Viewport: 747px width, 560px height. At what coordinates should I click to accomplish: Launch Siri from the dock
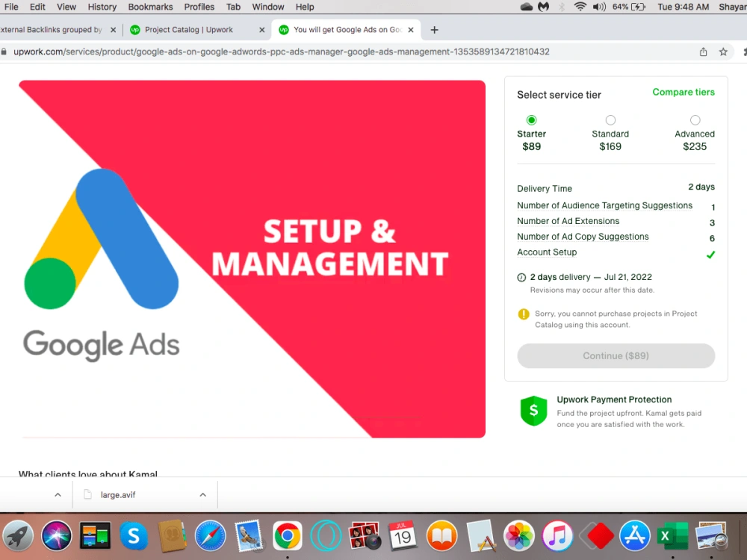click(x=57, y=535)
